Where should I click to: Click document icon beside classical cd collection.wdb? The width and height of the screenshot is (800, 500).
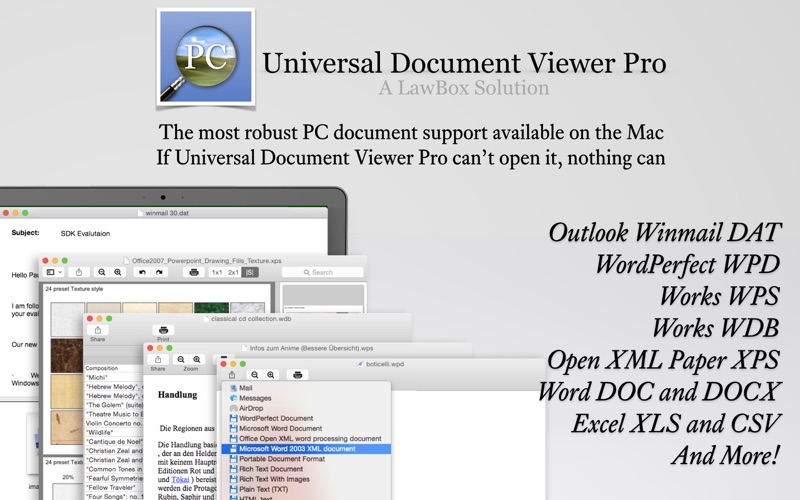pyautogui.click(x=207, y=319)
